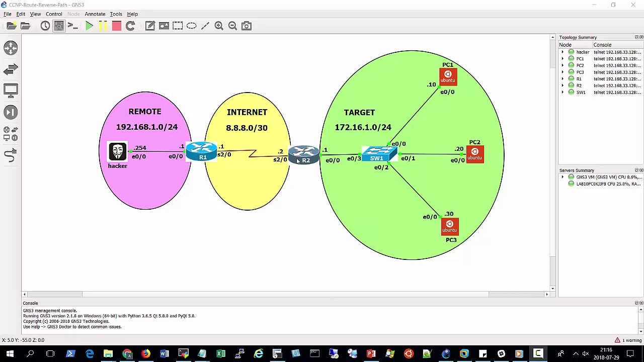The height and width of the screenshot is (362, 644).
Task: Click Insert a picture toolbar icon
Action: pyautogui.click(x=164, y=26)
